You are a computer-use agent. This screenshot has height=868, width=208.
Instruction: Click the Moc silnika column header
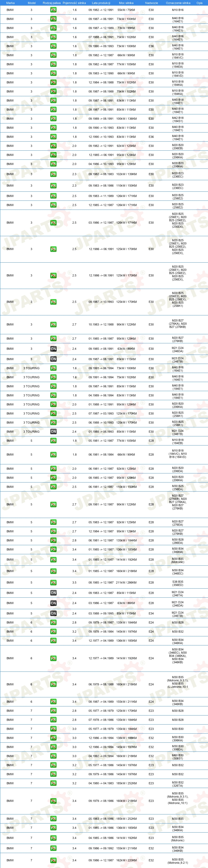pyautogui.click(x=126, y=3)
